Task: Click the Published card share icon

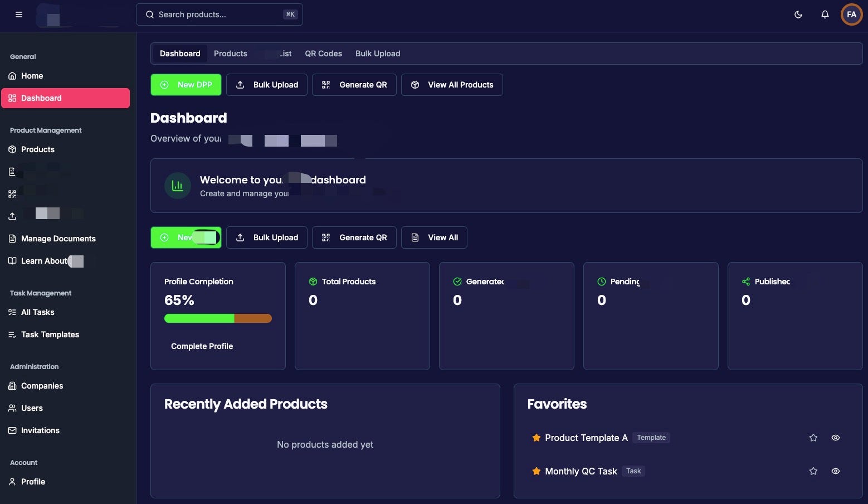Action: coord(746,282)
